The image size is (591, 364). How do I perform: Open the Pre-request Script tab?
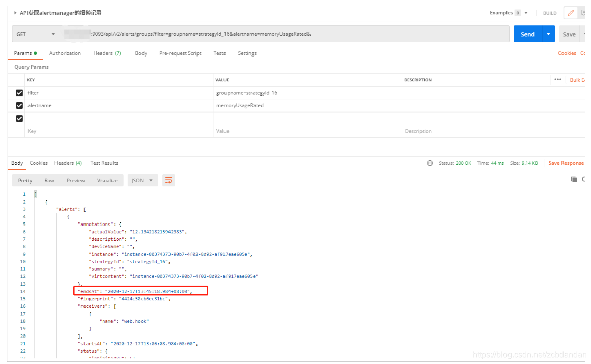coord(180,53)
